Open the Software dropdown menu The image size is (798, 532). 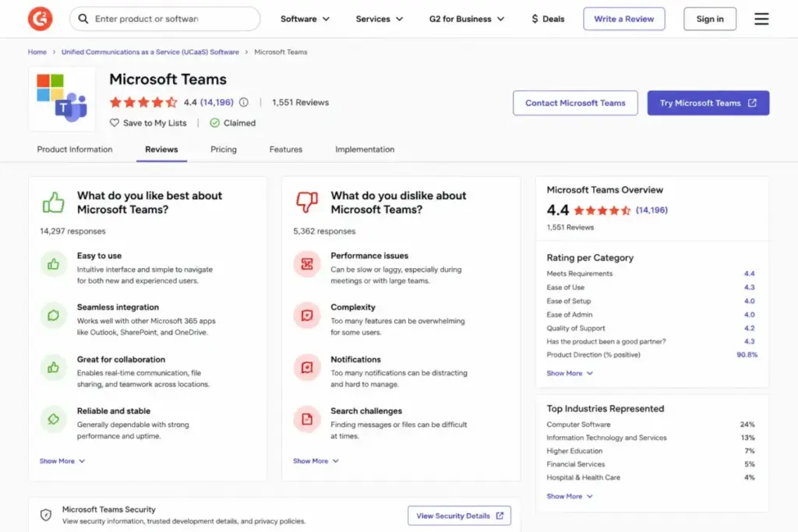(305, 19)
